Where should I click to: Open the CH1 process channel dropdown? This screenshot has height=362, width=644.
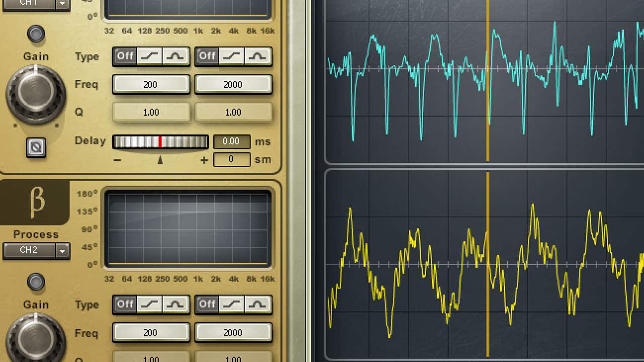pyautogui.click(x=62, y=4)
